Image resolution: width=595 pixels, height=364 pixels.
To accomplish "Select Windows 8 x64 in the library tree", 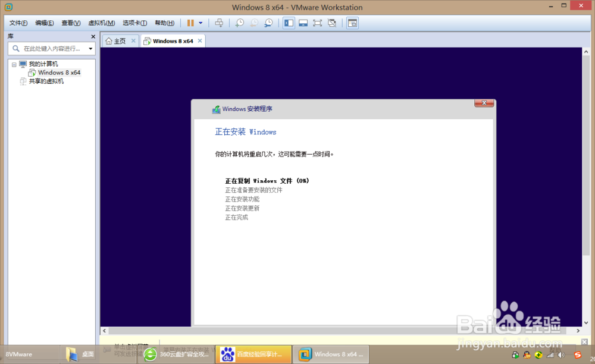I will pos(59,73).
